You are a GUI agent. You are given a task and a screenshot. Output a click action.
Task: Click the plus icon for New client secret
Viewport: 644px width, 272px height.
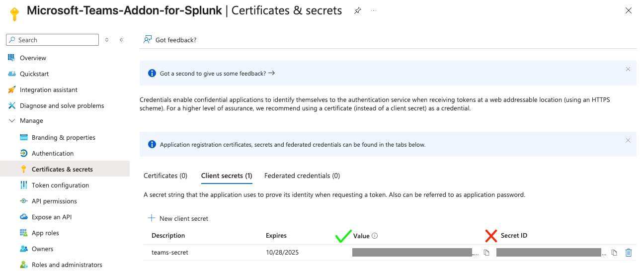pyautogui.click(x=151, y=218)
